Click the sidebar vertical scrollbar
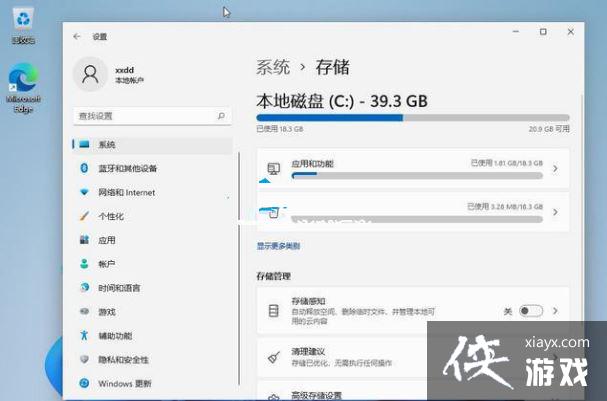 coord(239,269)
